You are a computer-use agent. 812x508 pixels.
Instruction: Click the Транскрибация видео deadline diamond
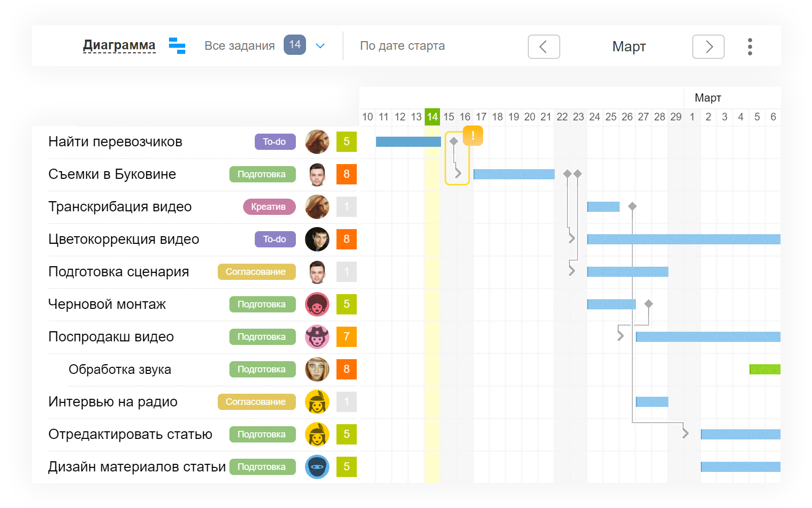tap(632, 206)
